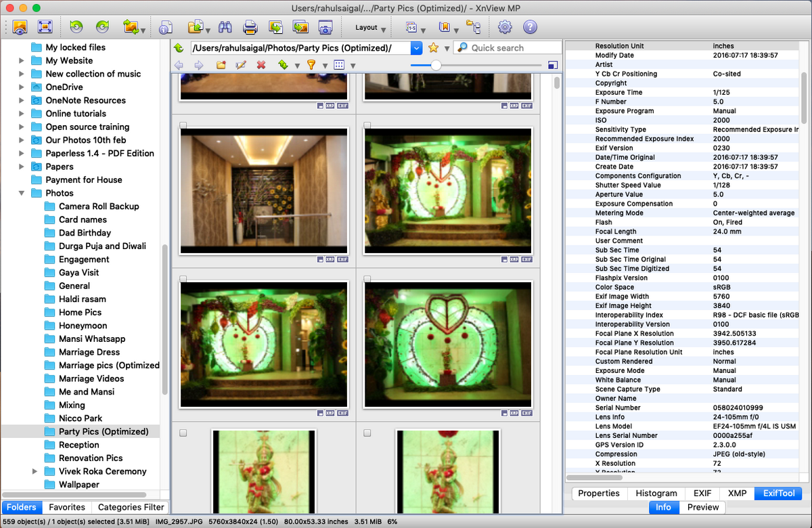The height and width of the screenshot is (528, 812).
Task: Click the red X delete icon
Action: (261, 65)
